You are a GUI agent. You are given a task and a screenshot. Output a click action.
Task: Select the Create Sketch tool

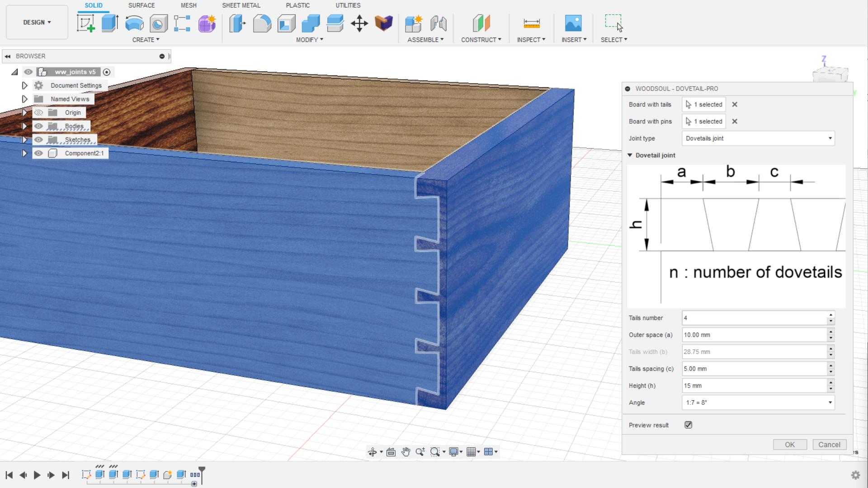[x=86, y=23]
